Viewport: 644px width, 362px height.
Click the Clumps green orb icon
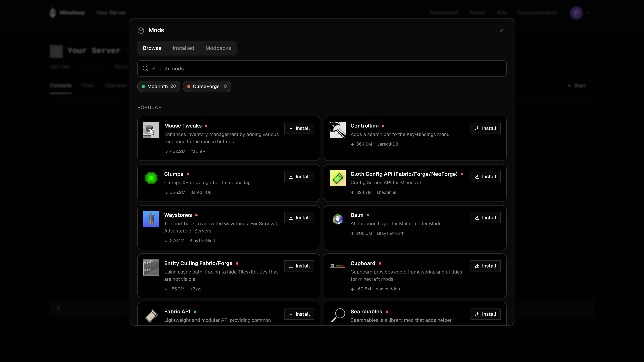151,178
